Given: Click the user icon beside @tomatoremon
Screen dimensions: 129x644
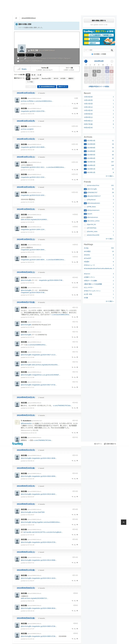Looking at the screenshot, I should [85, 217].
